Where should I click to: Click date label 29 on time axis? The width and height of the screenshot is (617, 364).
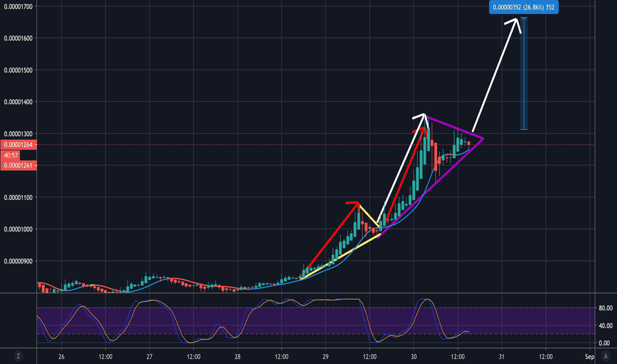[x=326, y=357]
